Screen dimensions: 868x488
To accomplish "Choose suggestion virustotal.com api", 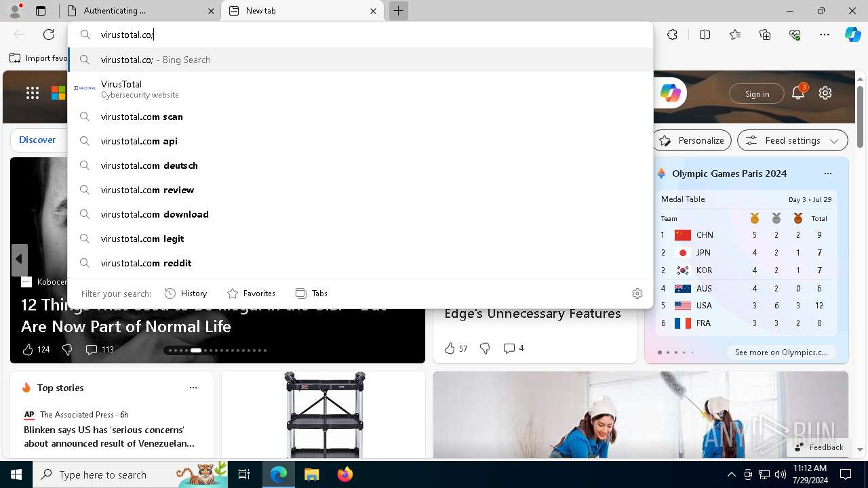I will pos(360,141).
